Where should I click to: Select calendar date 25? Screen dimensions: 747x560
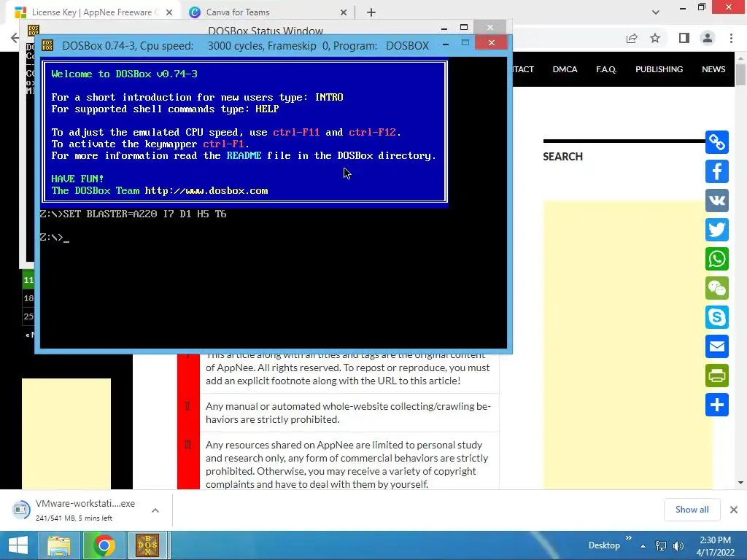pyautogui.click(x=28, y=316)
